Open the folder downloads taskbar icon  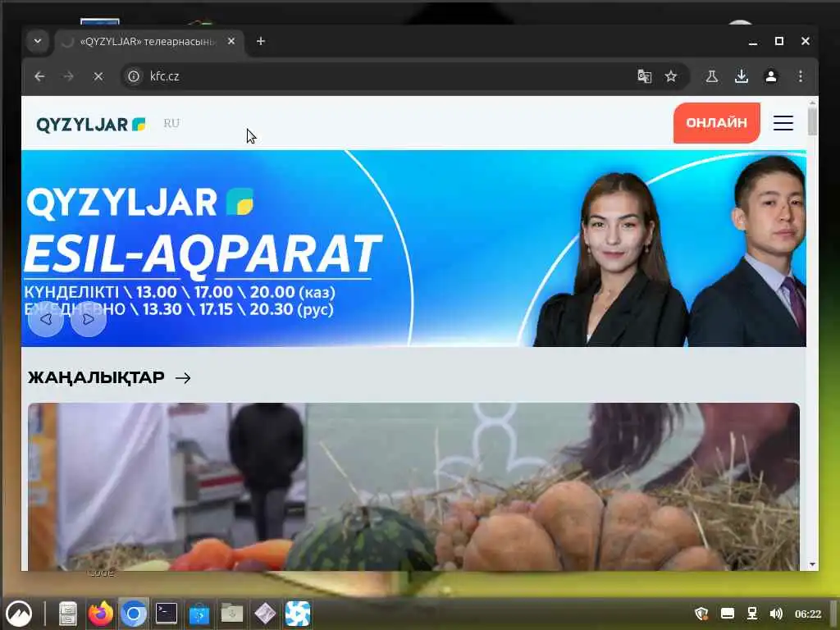(x=232, y=614)
